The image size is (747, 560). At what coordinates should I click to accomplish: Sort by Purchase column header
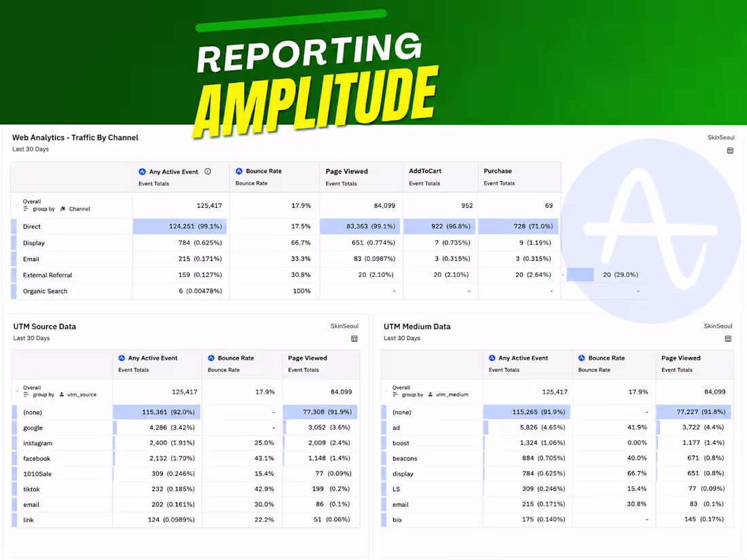[x=497, y=171]
